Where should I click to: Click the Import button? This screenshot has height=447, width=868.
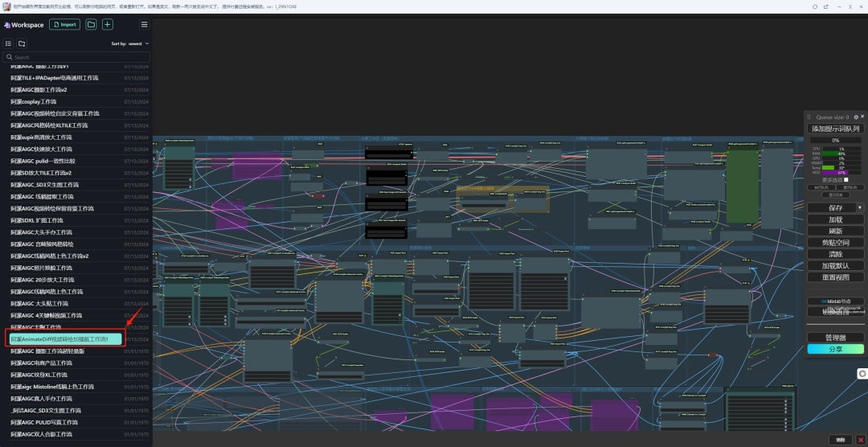[x=64, y=24]
